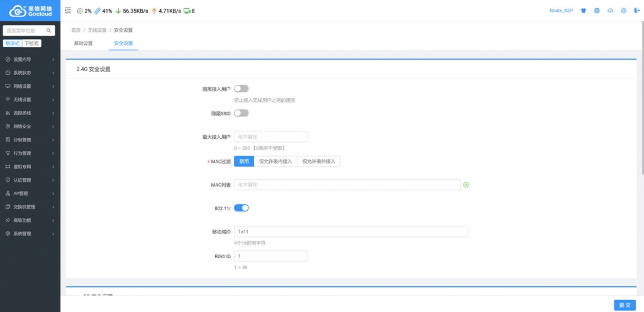Click the monitor icon beside 网络设置

(x=8, y=86)
